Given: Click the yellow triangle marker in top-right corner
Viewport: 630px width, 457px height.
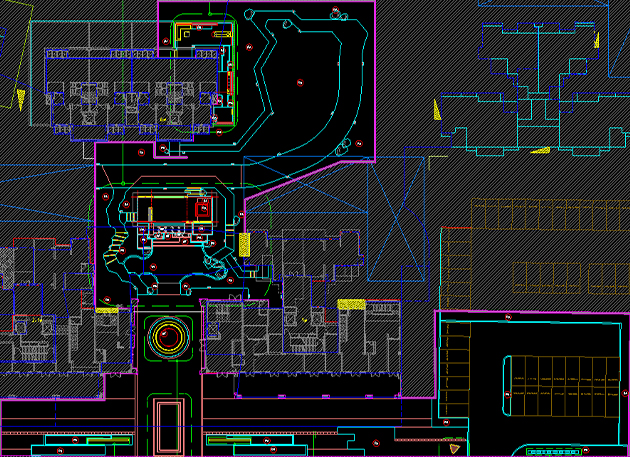Looking at the screenshot, I should 596,41.
